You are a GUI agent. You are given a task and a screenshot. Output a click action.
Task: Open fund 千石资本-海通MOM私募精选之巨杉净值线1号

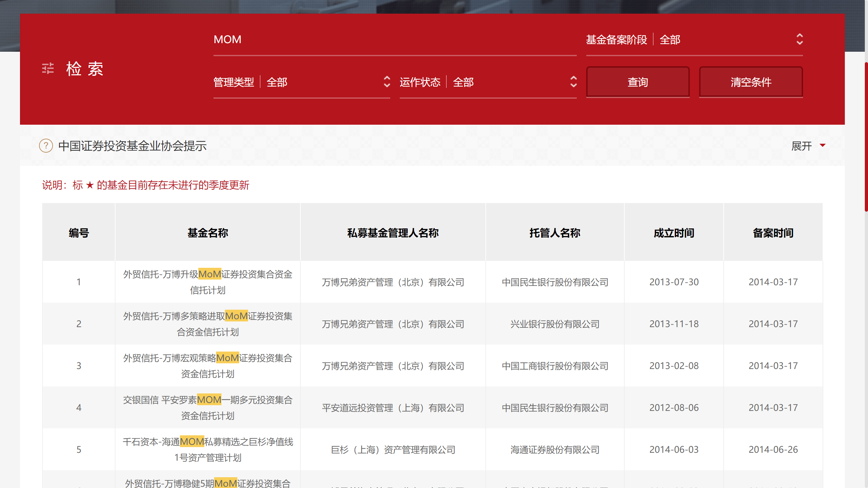coord(207,450)
